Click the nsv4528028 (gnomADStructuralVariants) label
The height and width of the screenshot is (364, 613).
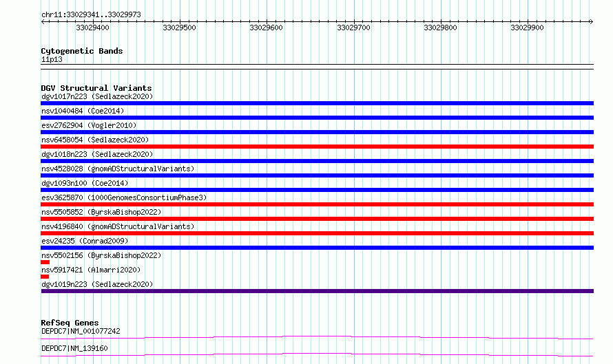click(x=118, y=169)
